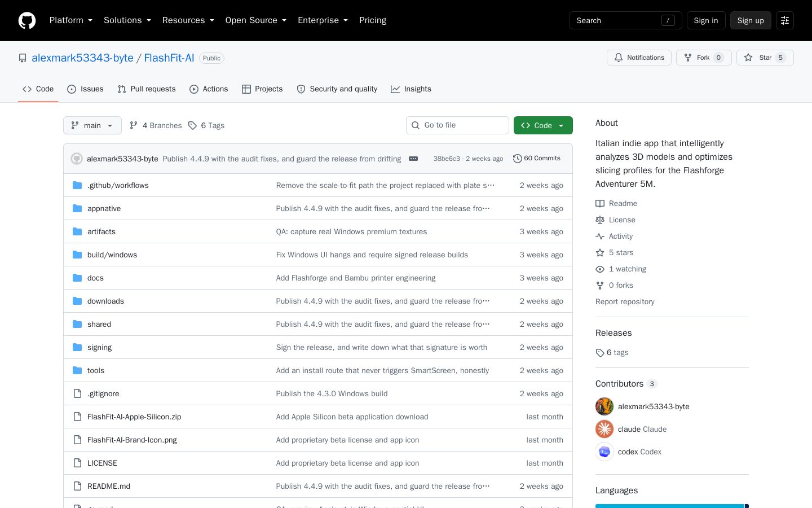This screenshot has width=812, height=508.
Task: Click the appnative folder icon
Action: coord(77,208)
